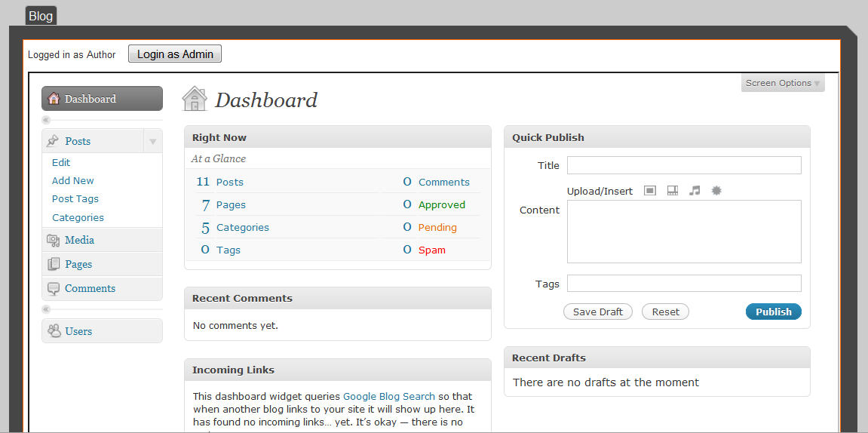The width and height of the screenshot is (868, 433).
Task: Click the Right Now widget header
Action: click(x=338, y=137)
